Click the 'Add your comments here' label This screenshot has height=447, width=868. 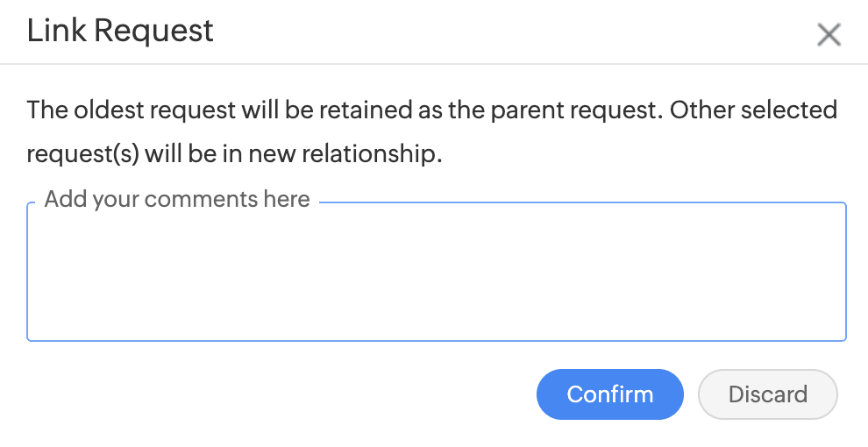point(177,199)
